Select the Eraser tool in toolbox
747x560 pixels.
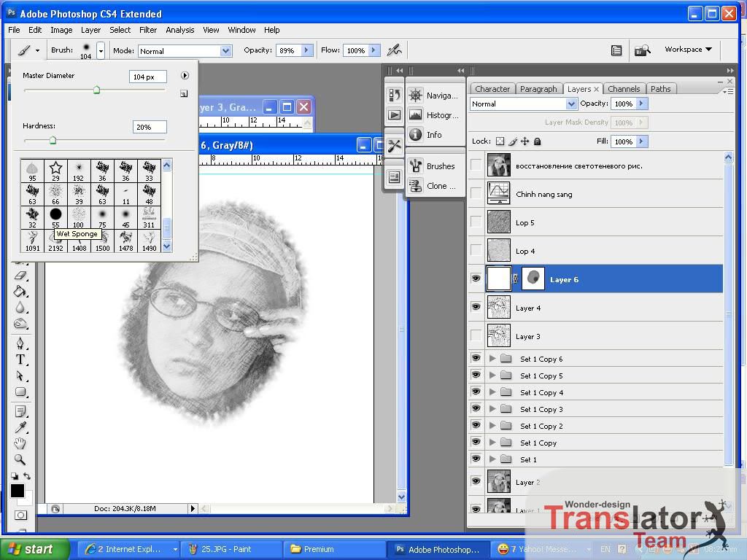tap(20, 275)
